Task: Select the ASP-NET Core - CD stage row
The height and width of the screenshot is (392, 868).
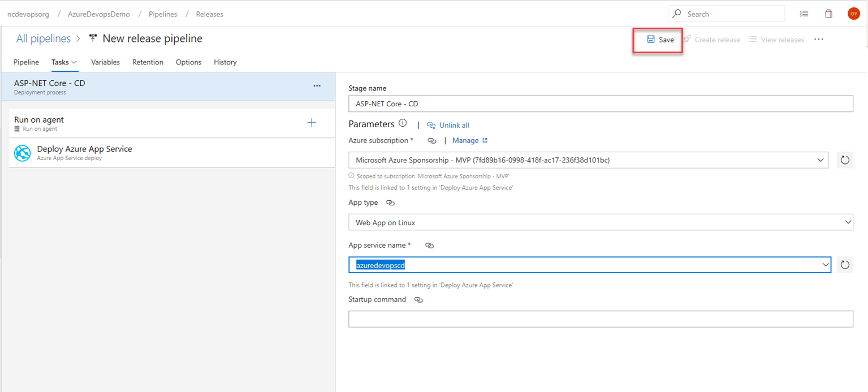Action: point(168,87)
